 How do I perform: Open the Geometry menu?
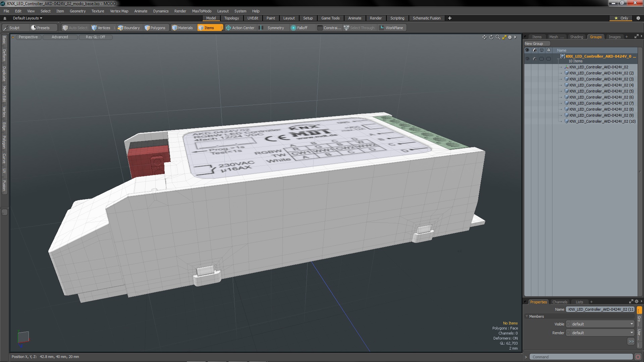(x=77, y=11)
